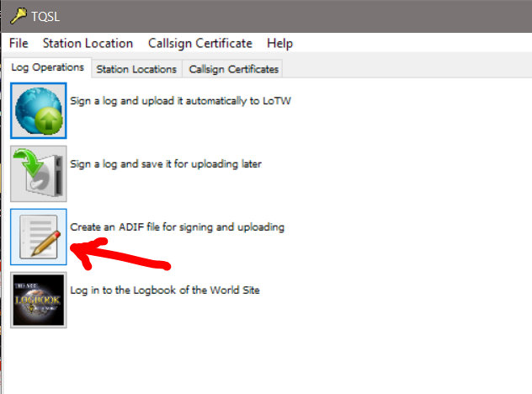Viewport: 532px width, 394px height.
Task: Click 'Log in to the Logbook of the World Site' text
Action: (164, 290)
